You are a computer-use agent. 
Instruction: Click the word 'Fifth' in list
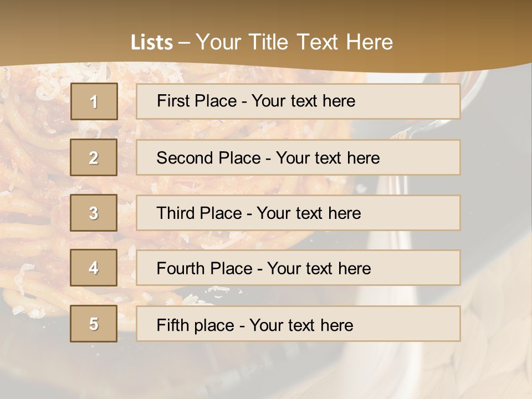point(173,325)
